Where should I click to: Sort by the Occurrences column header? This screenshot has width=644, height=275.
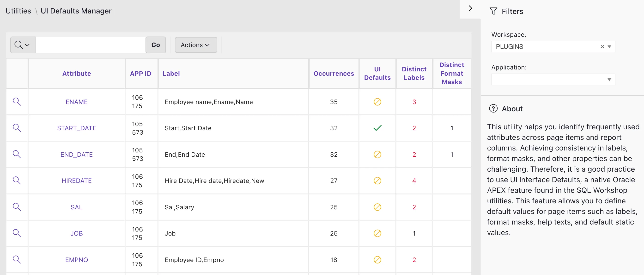click(x=334, y=74)
